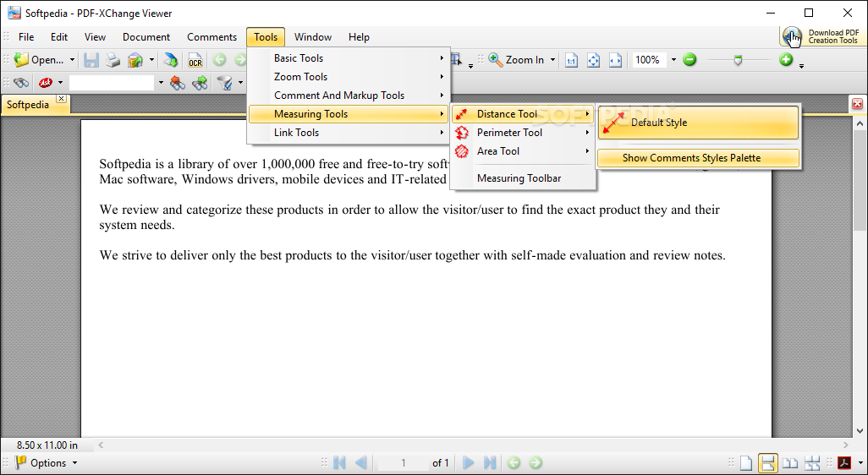
Task: Click the Ask search provider icon
Action: point(46,84)
